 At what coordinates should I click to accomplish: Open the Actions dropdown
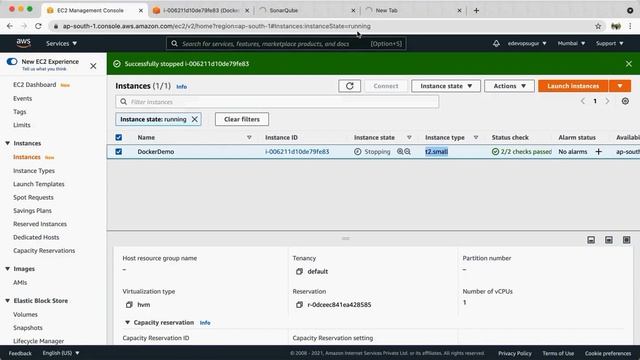pos(509,86)
